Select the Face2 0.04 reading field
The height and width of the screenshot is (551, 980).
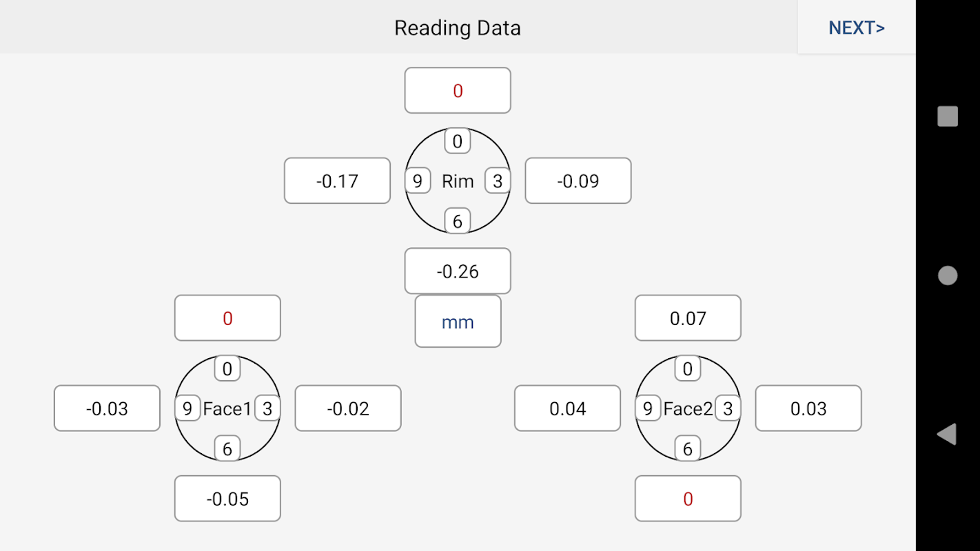click(567, 408)
